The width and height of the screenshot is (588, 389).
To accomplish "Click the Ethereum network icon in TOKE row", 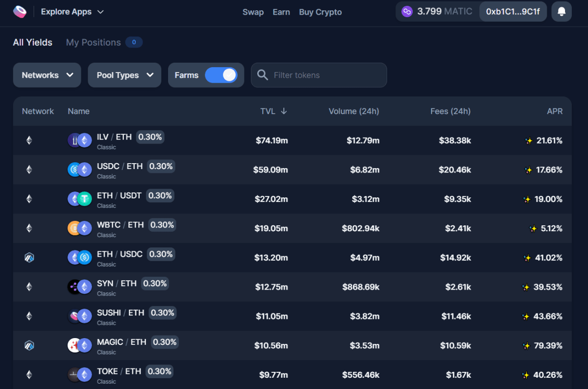I will pyautogui.click(x=29, y=375).
